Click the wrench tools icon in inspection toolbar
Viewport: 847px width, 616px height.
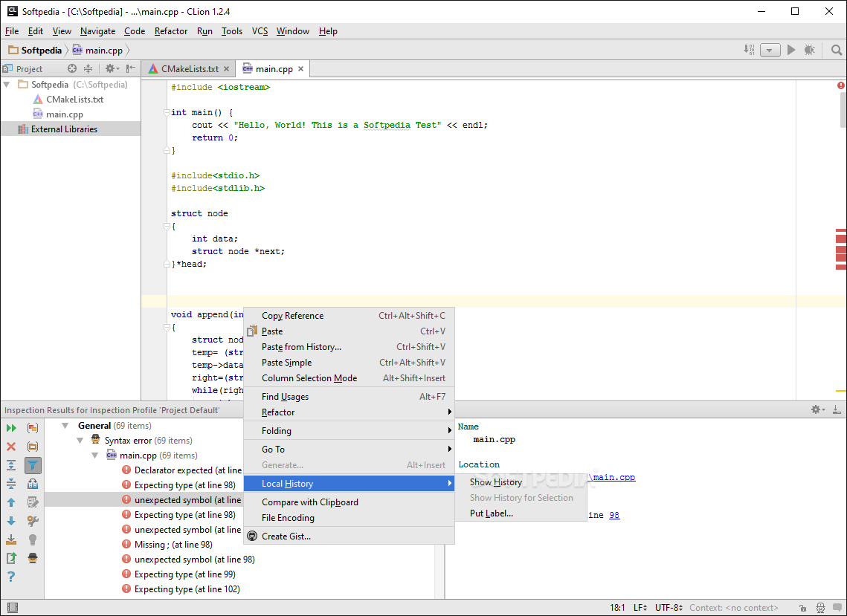coord(33,521)
